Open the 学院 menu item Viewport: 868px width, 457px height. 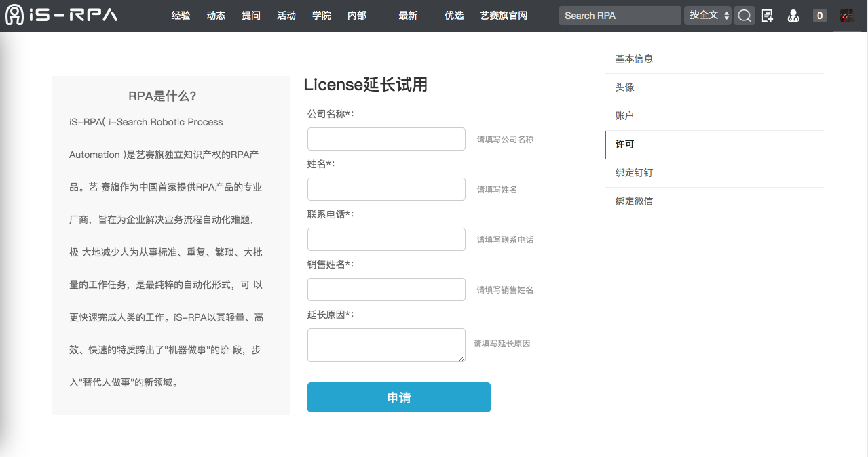click(321, 15)
